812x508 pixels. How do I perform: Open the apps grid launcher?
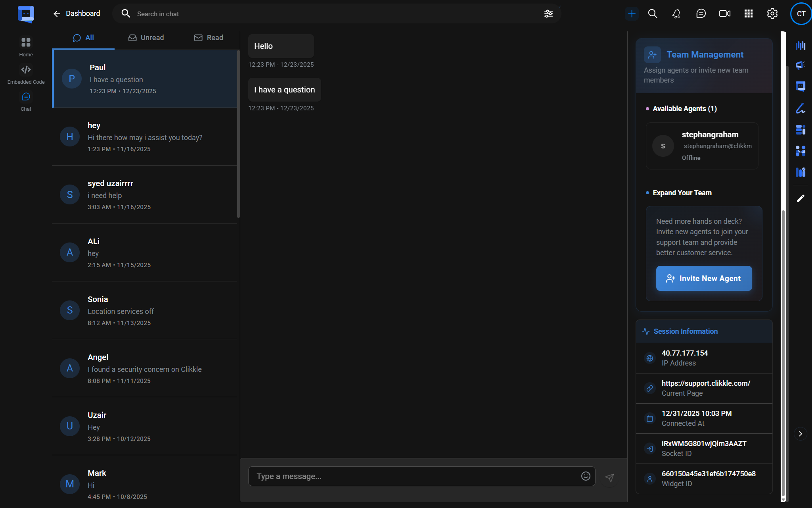click(x=748, y=14)
